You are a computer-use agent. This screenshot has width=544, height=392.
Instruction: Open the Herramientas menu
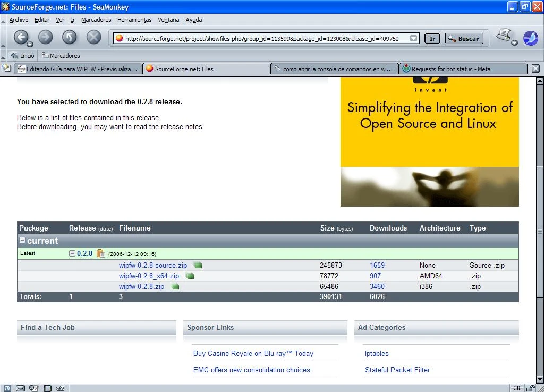point(134,20)
